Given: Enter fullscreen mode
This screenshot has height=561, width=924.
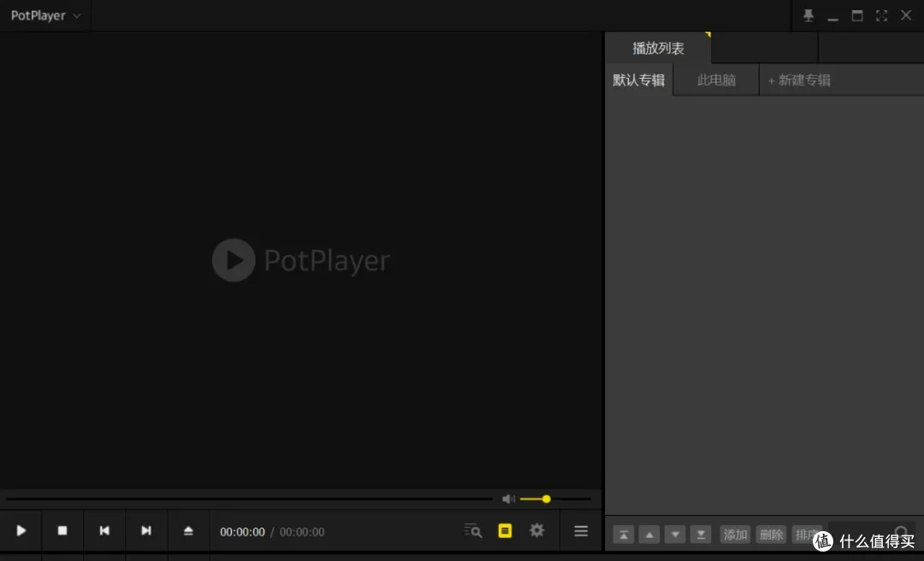Looking at the screenshot, I should pyautogui.click(x=881, y=16).
